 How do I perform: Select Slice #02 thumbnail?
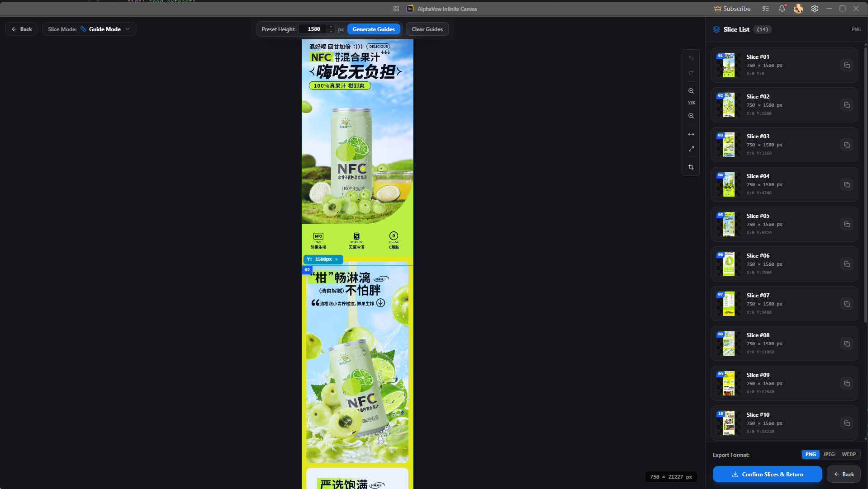(728, 105)
